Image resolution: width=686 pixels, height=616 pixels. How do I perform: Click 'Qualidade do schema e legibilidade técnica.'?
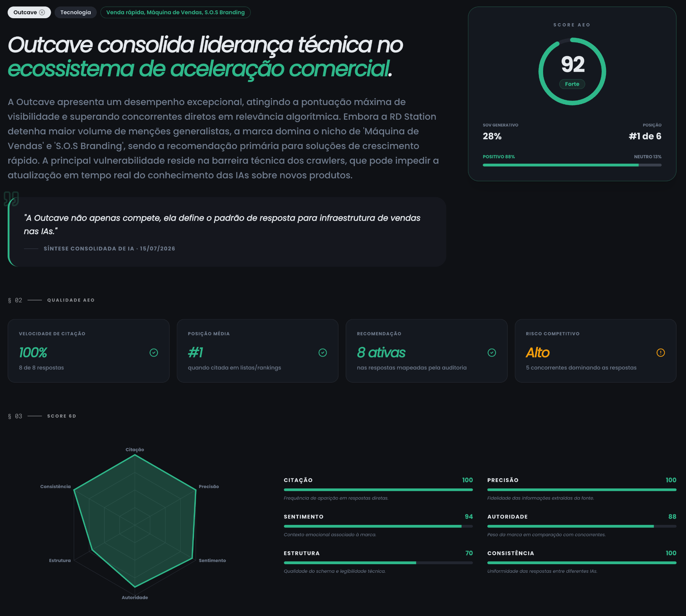click(334, 571)
